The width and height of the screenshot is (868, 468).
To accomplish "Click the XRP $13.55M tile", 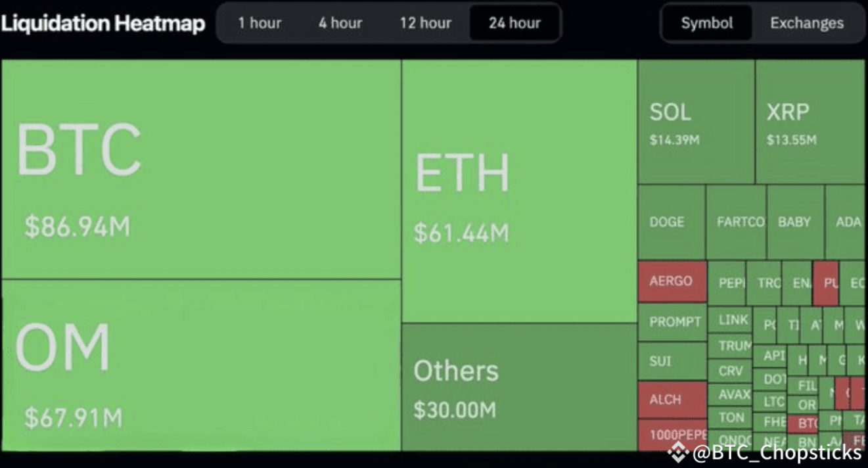I will (x=810, y=122).
